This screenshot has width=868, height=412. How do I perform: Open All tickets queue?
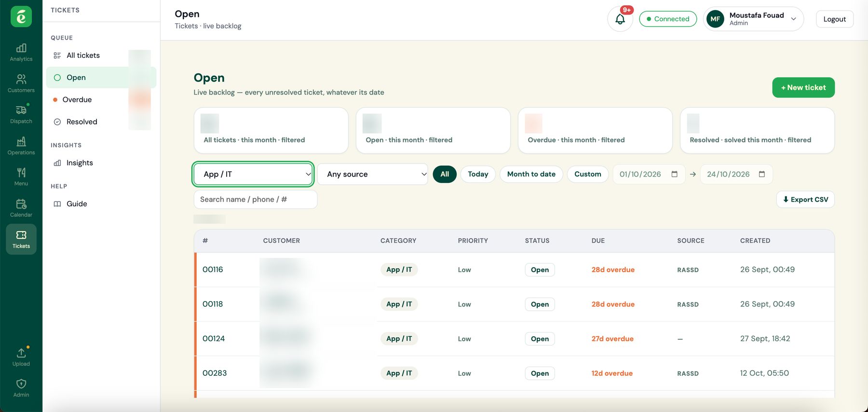coord(101,55)
